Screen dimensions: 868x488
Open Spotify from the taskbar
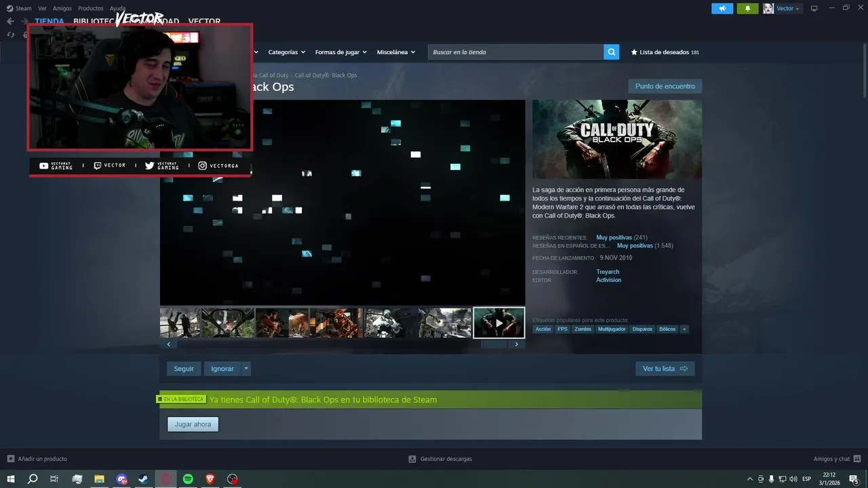point(189,479)
